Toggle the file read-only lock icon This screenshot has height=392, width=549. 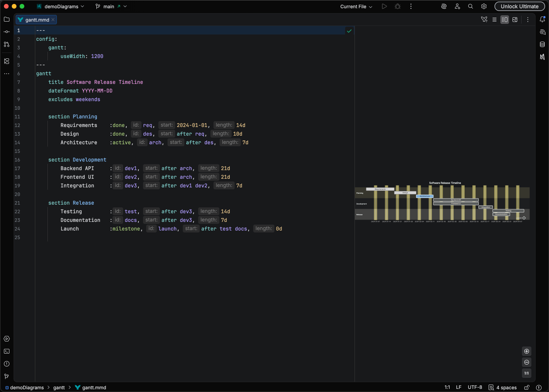[x=527, y=387]
